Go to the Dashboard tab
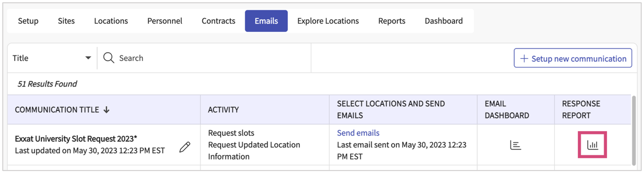644x174 pixels. [x=443, y=21]
